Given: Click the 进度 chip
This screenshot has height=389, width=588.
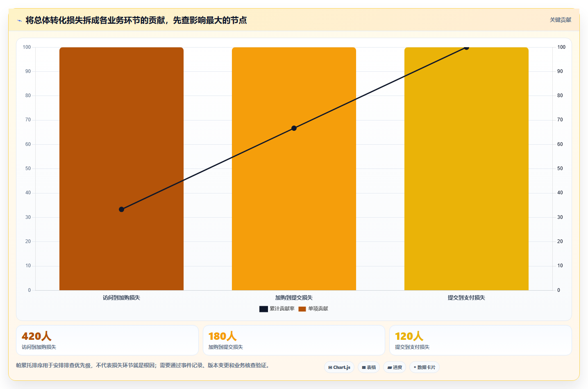Looking at the screenshot, I should coord(395,367).
